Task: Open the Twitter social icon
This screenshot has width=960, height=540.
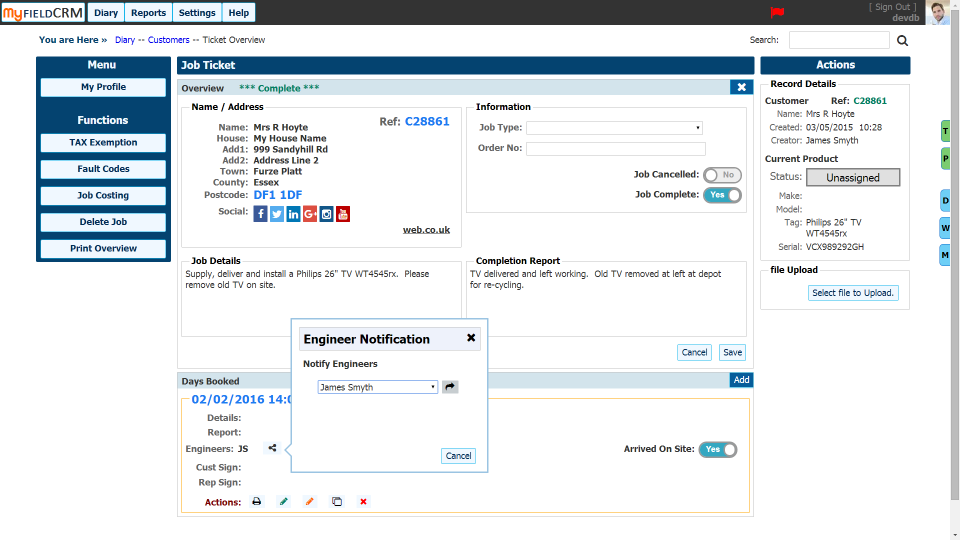Action: tap(277, 214)
